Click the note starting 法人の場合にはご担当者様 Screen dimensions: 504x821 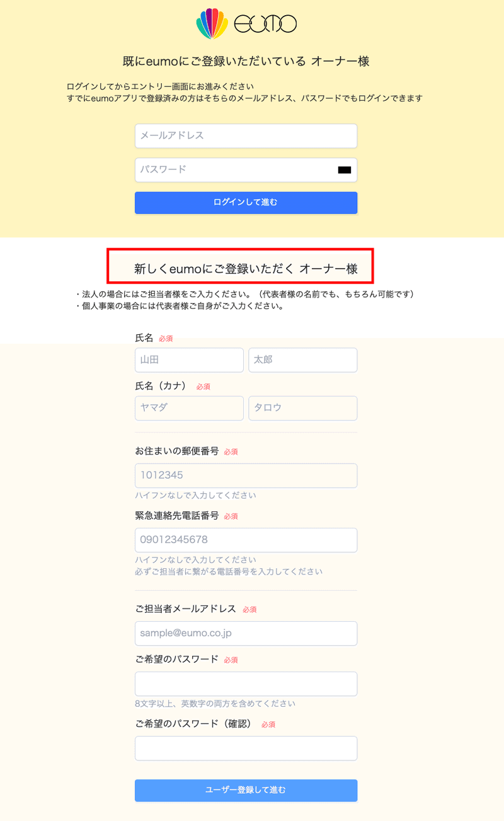pyautogui.click(x=244, y=294)
